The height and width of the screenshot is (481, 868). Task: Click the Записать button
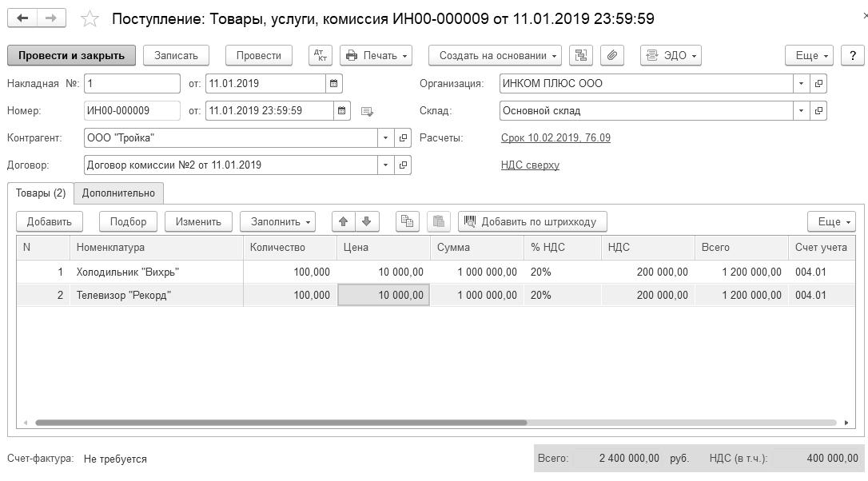pos(176,55)
